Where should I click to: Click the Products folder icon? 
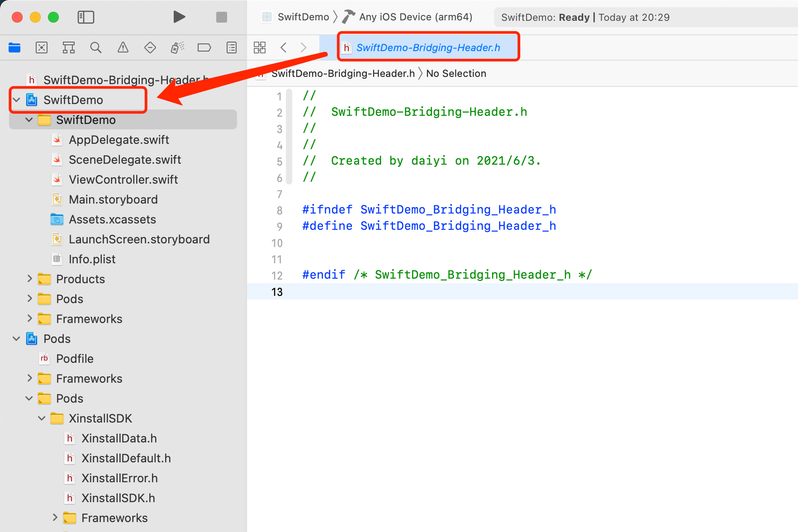point(44,279)
